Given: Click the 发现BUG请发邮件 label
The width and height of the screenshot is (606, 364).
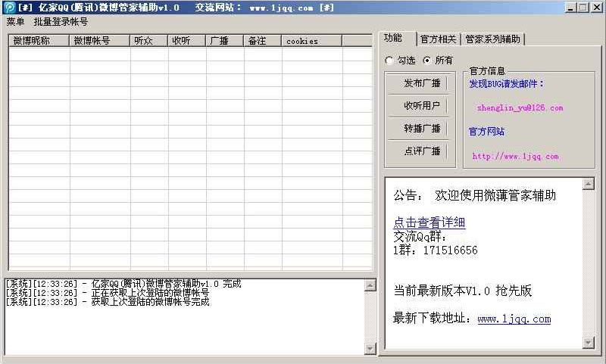Looking at the screenshot, I should pyautogui.click(x=506, y=84).
